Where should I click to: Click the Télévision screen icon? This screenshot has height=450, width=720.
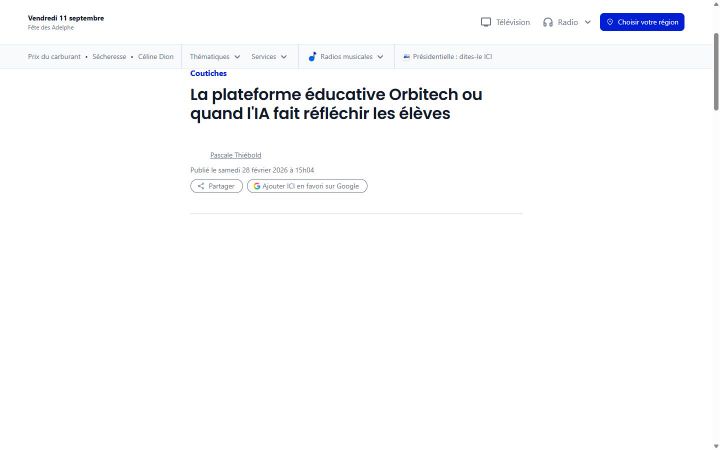(486, 22)
